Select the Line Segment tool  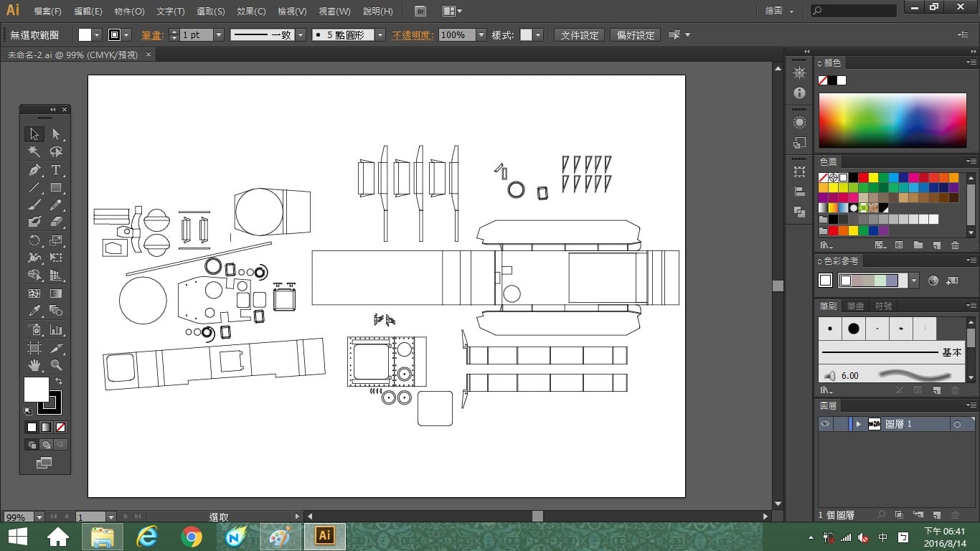(x=34, y=187)
